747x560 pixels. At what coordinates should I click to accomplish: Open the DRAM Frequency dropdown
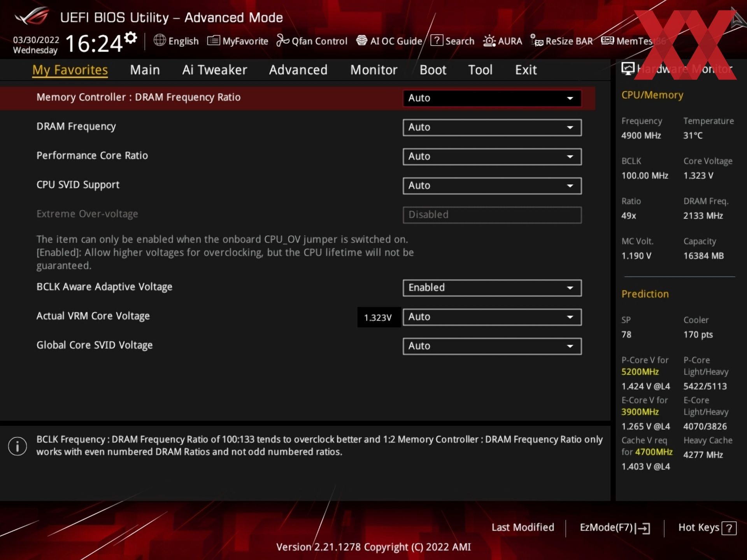[x=492, y=128]
